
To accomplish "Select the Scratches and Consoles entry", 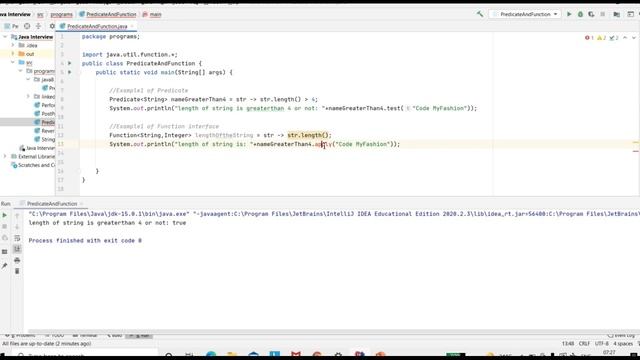I will click(x=33, y=165).
